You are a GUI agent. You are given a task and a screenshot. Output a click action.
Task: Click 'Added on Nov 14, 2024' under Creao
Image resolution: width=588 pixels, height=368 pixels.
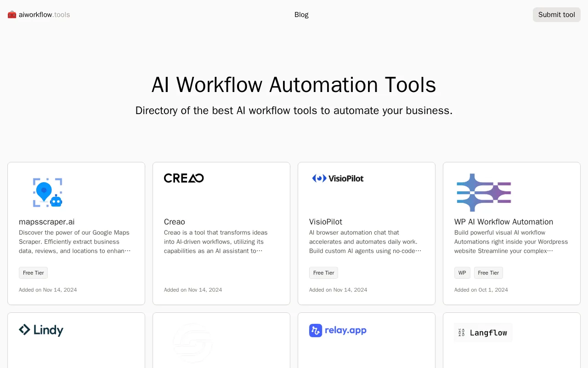coord(193,290)
